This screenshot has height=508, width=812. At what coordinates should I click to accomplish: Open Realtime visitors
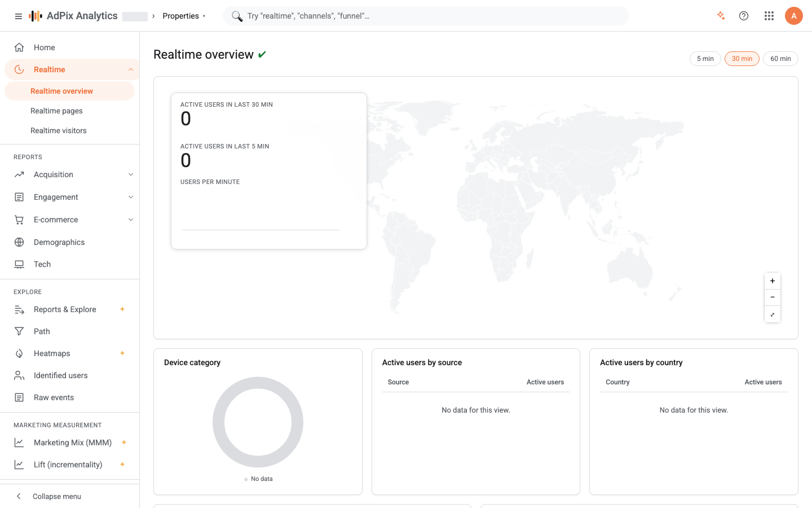[x=70, y=130]
